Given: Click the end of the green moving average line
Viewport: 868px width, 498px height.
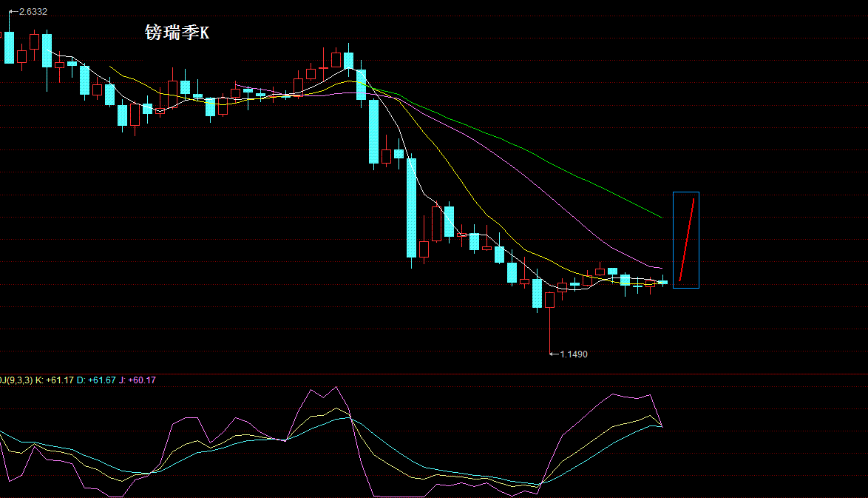Looking at the screenshot, I should point(662,217).
